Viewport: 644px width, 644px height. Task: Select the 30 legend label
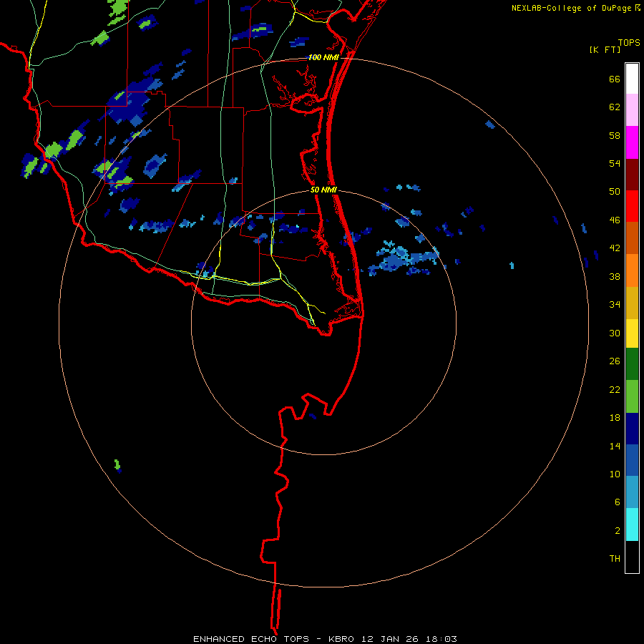coord(615,333)
